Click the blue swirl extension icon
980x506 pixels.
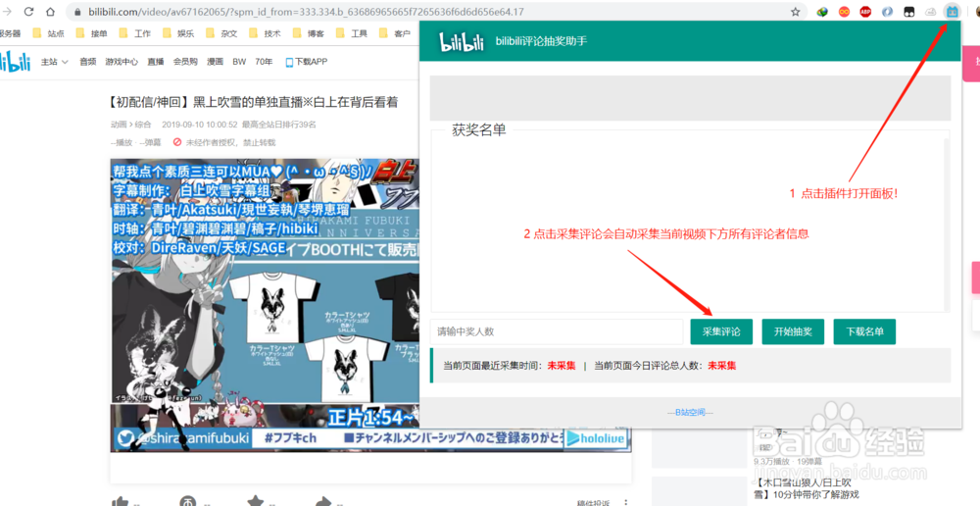(x=887, y=11)
